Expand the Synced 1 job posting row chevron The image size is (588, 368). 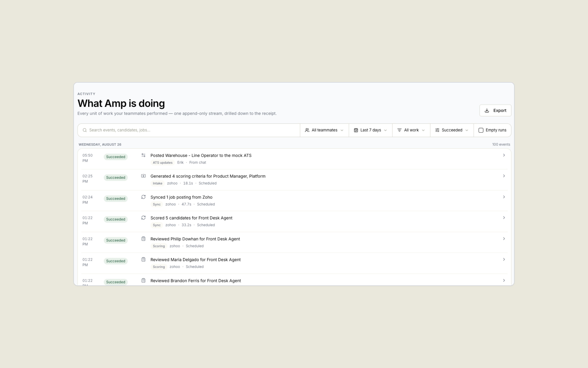tap(504, 197)
